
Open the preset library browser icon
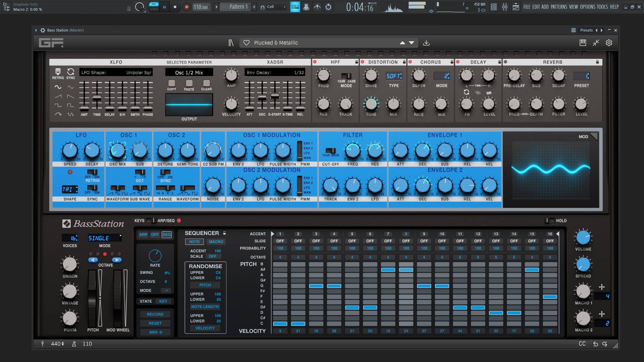(x=231, y=43)
